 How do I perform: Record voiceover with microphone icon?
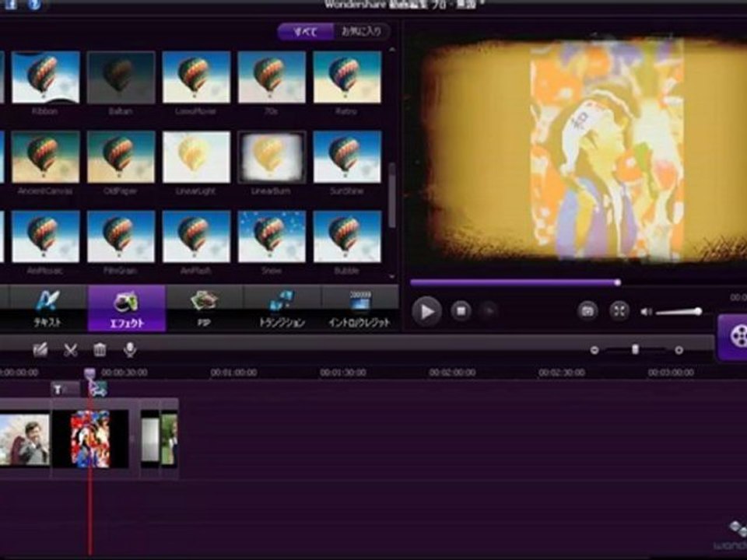130,350
